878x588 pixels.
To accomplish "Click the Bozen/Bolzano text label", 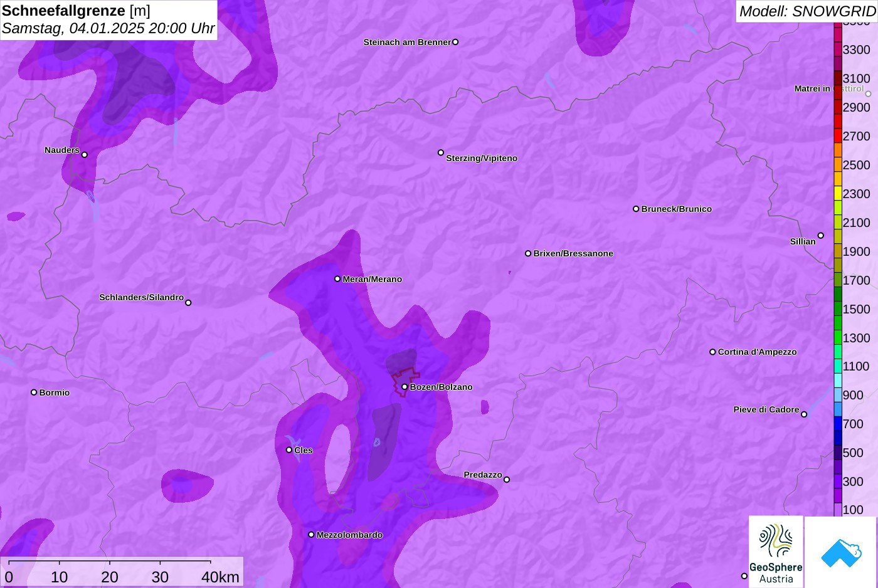I will click(x=442, y=387).
